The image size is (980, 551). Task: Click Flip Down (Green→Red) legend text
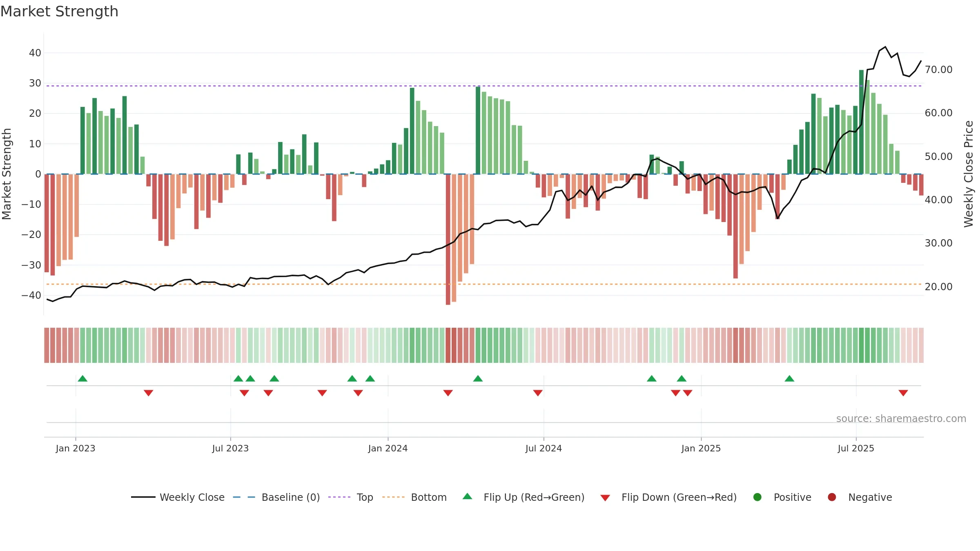[x=679, y=497]
